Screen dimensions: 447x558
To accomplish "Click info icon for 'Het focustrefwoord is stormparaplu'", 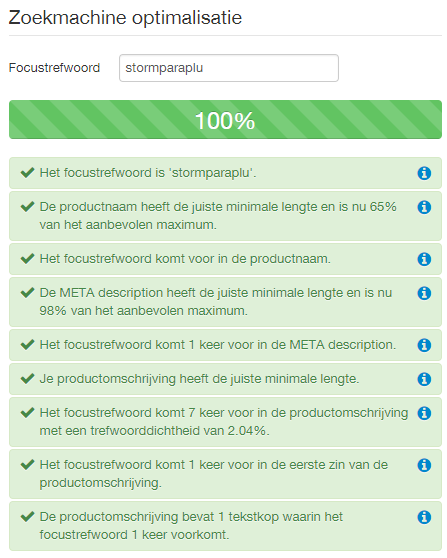I will [x=424, y=173].
